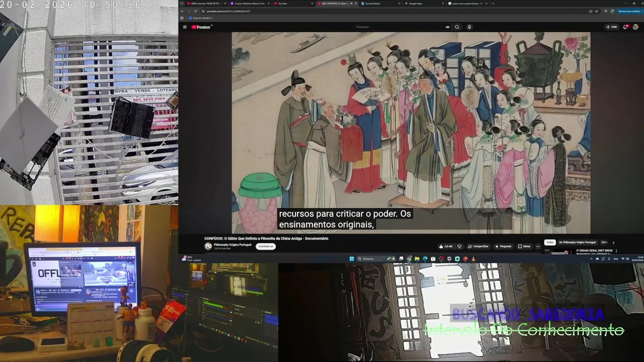Reload the page with refresh icon
The height and width of the screenshot is (362, 644).
point(195,11)
